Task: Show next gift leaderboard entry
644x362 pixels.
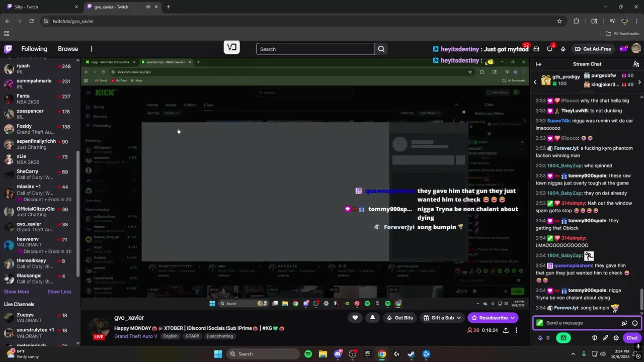Action: coord(639,81)
